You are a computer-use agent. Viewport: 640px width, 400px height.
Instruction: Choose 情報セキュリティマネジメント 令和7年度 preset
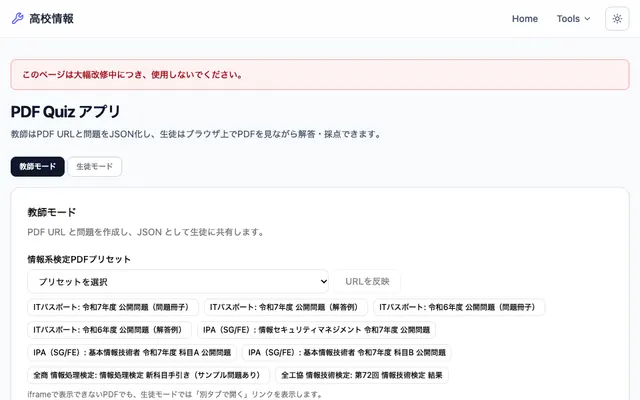coord(316,330)
